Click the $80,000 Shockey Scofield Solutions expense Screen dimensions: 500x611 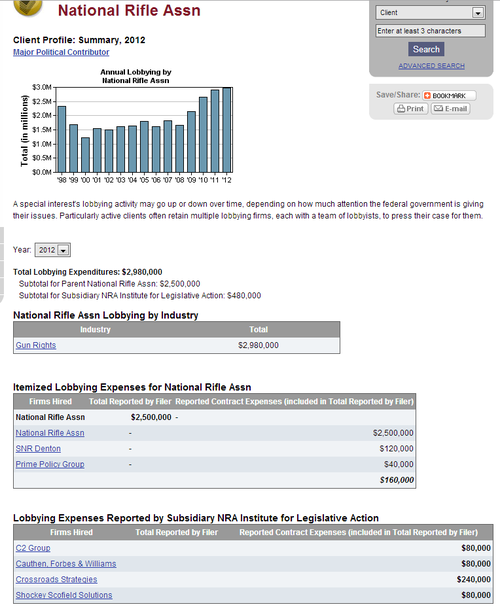[476, 595]
